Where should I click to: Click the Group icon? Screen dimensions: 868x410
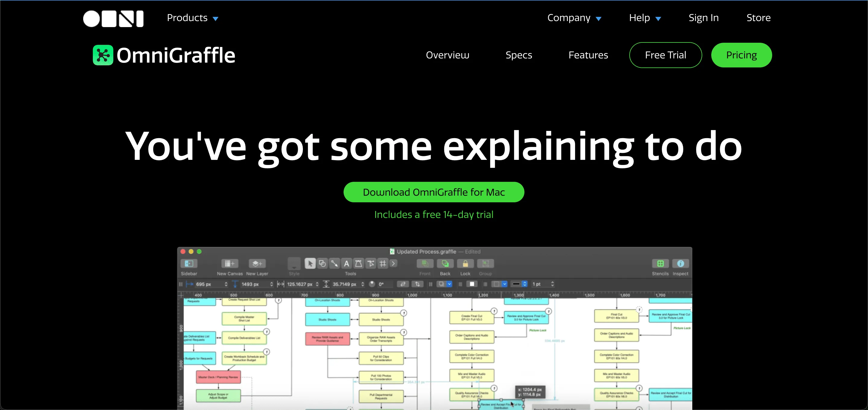click(x=486, y=263)
